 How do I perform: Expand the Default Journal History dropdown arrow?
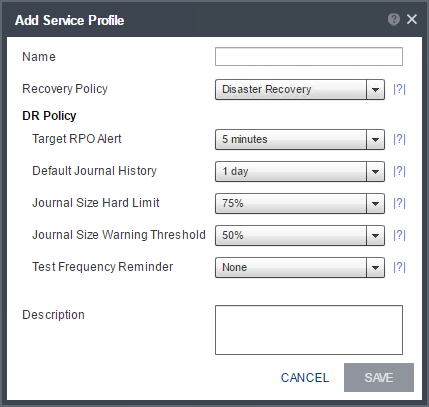[375, 171]
